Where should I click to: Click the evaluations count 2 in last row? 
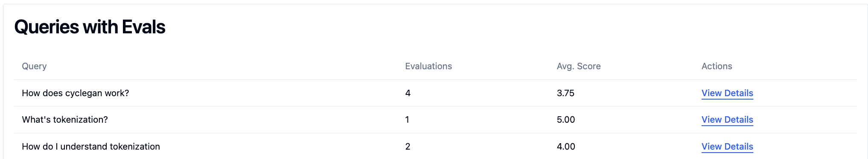pyautogui.click(x=408, y=147)
